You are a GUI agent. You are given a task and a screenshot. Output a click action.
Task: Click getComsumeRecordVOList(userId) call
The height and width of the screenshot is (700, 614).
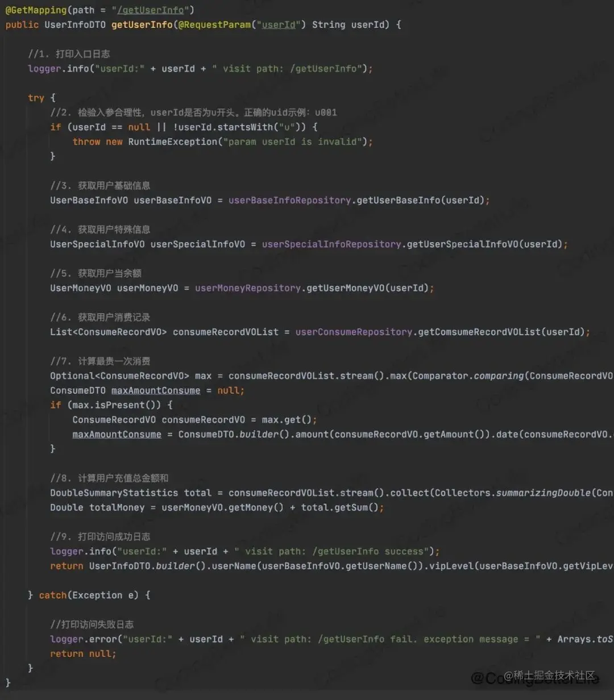click(501, 332)
